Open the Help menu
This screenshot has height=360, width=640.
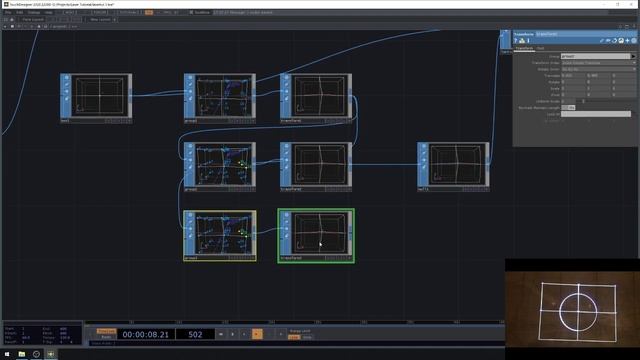49,13
